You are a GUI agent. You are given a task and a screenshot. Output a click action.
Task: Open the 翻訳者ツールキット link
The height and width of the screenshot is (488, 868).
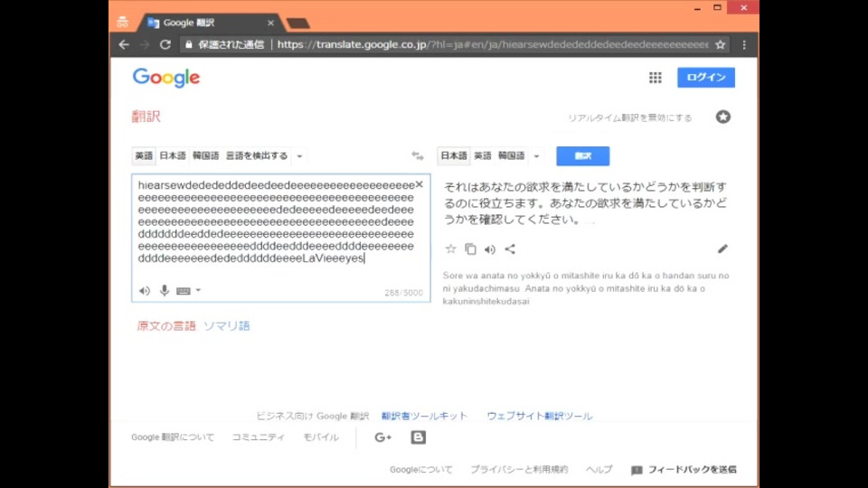click(x=425, y=416)
